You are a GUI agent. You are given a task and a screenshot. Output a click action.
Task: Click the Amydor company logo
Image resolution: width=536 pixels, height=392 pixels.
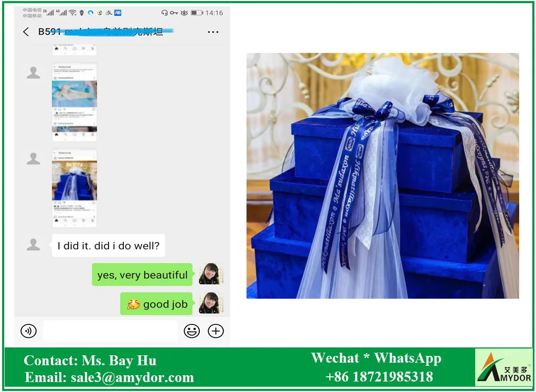pyautogui.click(x=503, y=367)
